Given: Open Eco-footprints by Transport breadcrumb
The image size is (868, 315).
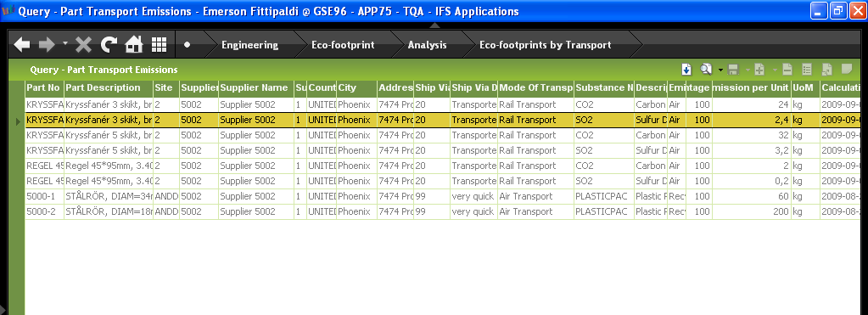Looking at the screenshot, I should pos(546,45).
